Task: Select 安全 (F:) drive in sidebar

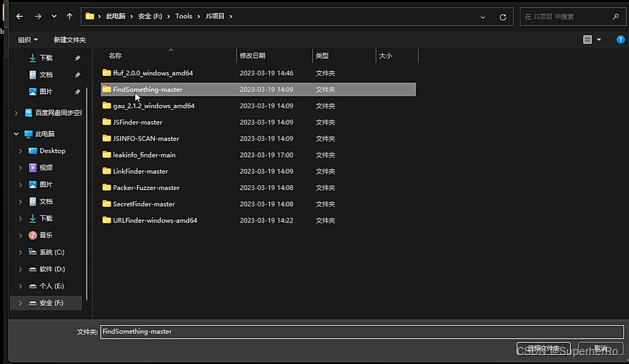Action: pos(46,303)
